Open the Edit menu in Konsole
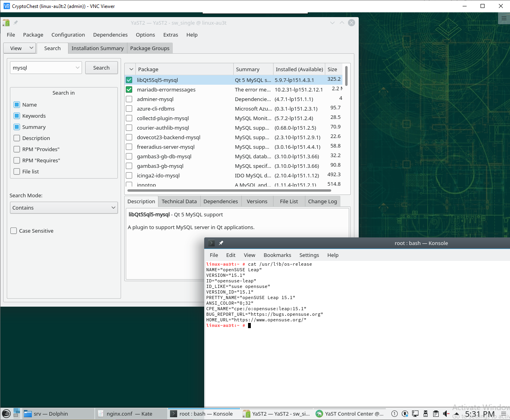 point(231,255)
